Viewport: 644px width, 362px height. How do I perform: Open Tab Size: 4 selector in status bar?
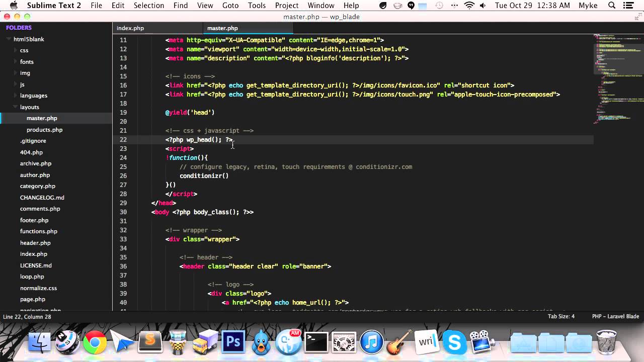coord(561,316)
